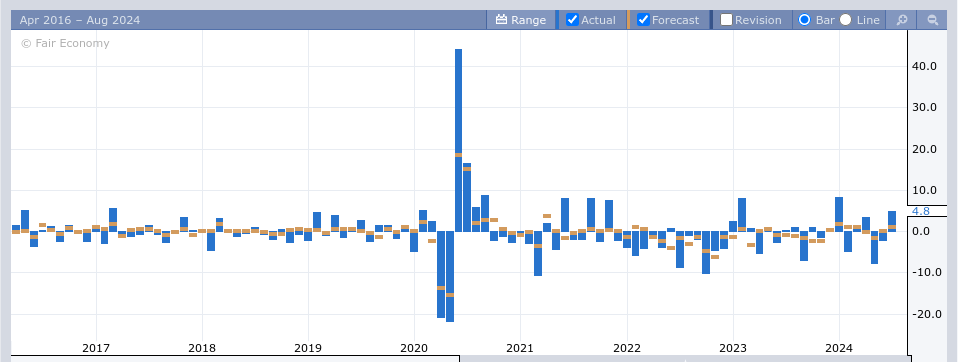Select the Bar radio button
This screenshot has height=362, width=958.
805,20
